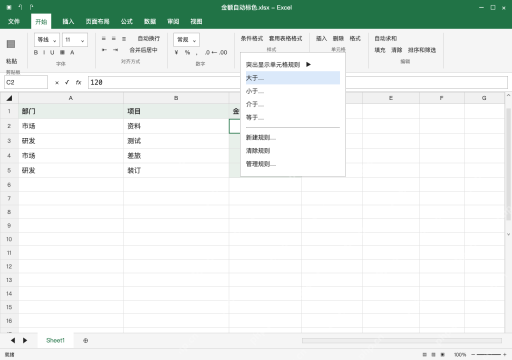Click the Save icon in the title bar
The height and width of the screenshot is (360, 512).
coord(9,7)
